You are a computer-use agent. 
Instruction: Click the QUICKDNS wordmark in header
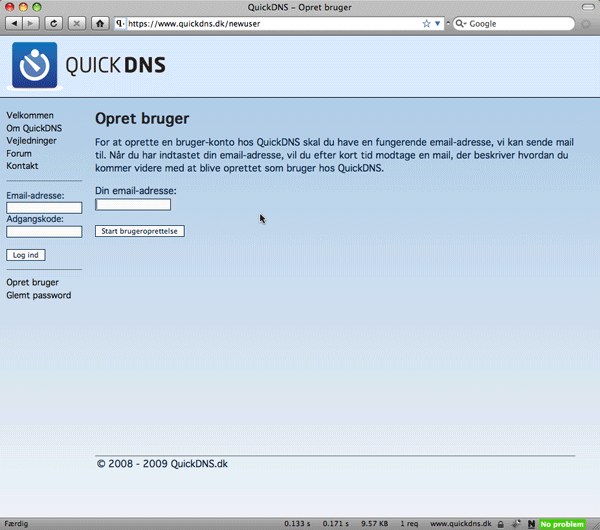tap(116, 65)
